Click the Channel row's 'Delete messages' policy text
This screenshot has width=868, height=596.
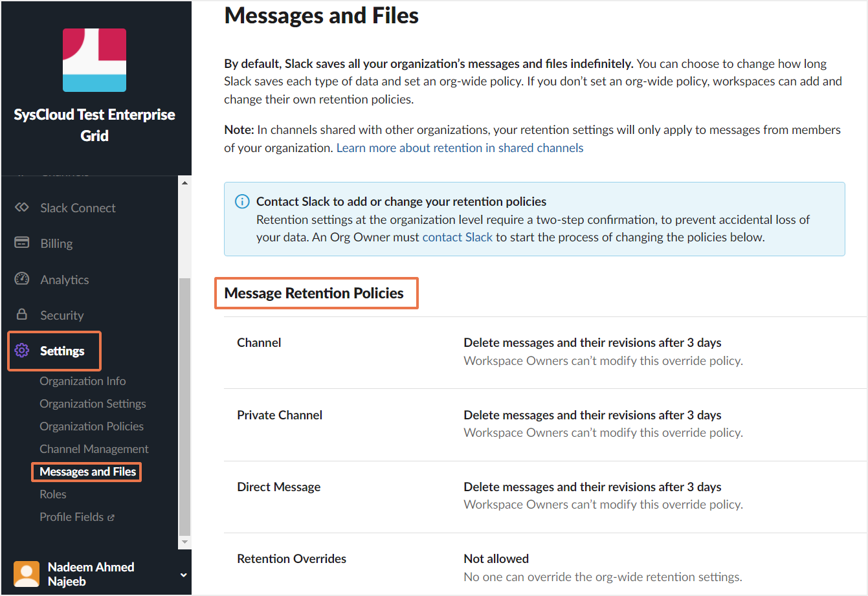pos(593,343)
